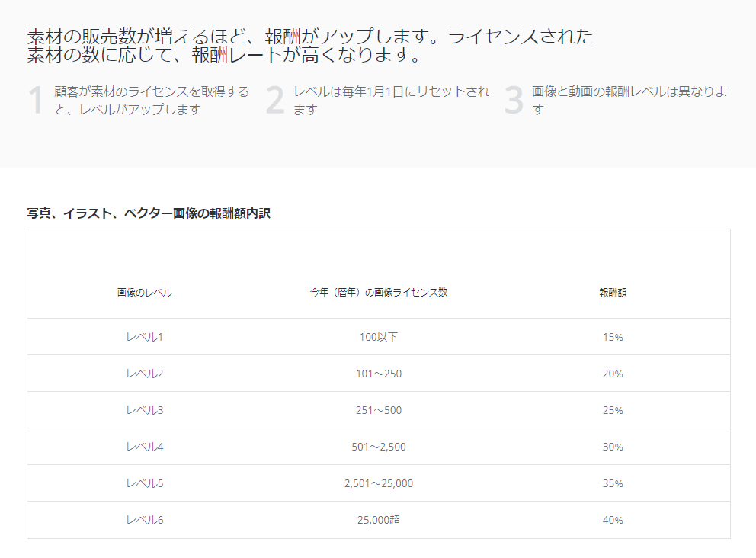Click the 画像のレベル column header
Screen dimensions: 756x558
click(x=145, y=293)
